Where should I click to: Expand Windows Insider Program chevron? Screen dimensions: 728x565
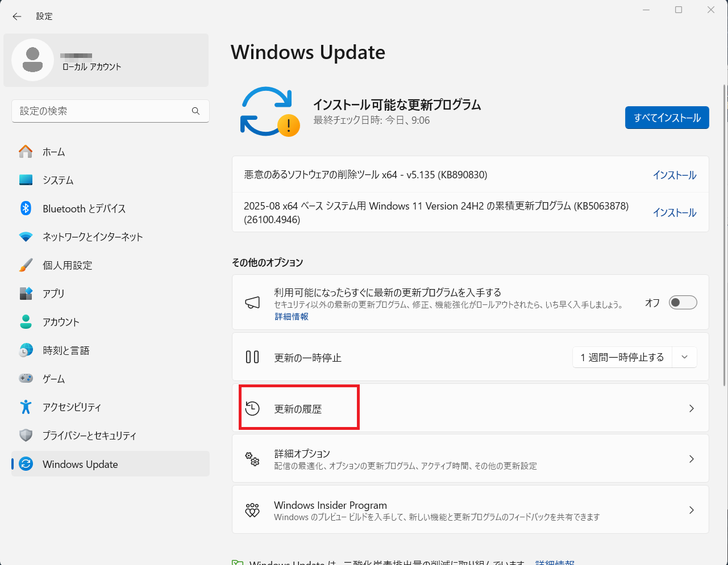pyautogui.click(x=692, y=510)
